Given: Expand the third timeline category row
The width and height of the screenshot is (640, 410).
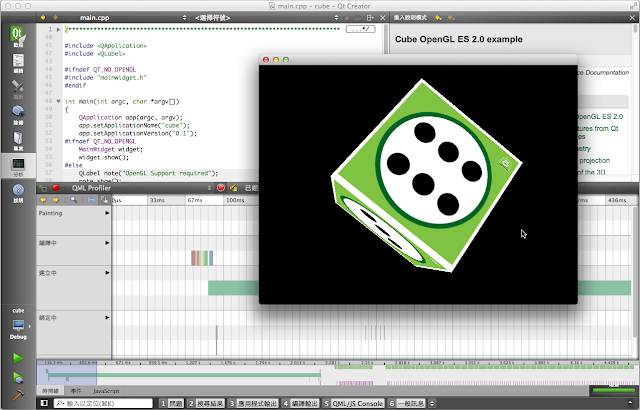Looking at the screenshot, I should [107, 273].
